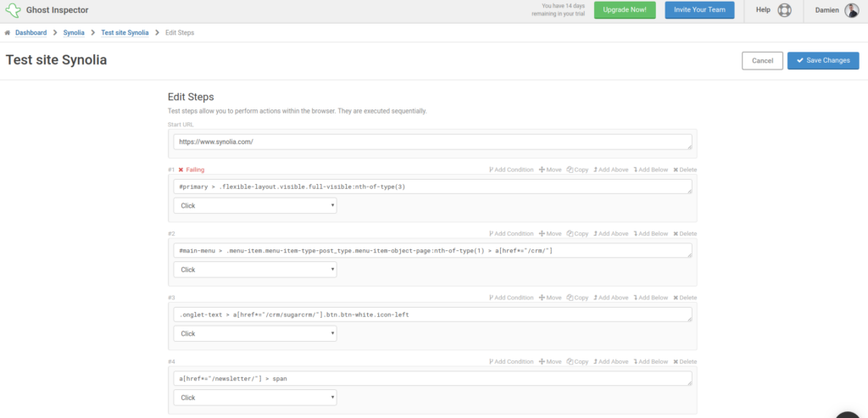Viewport: 868px width, 418px height.
Task: Go to Dashboard breadcrumb link
Action: [31, 33]
